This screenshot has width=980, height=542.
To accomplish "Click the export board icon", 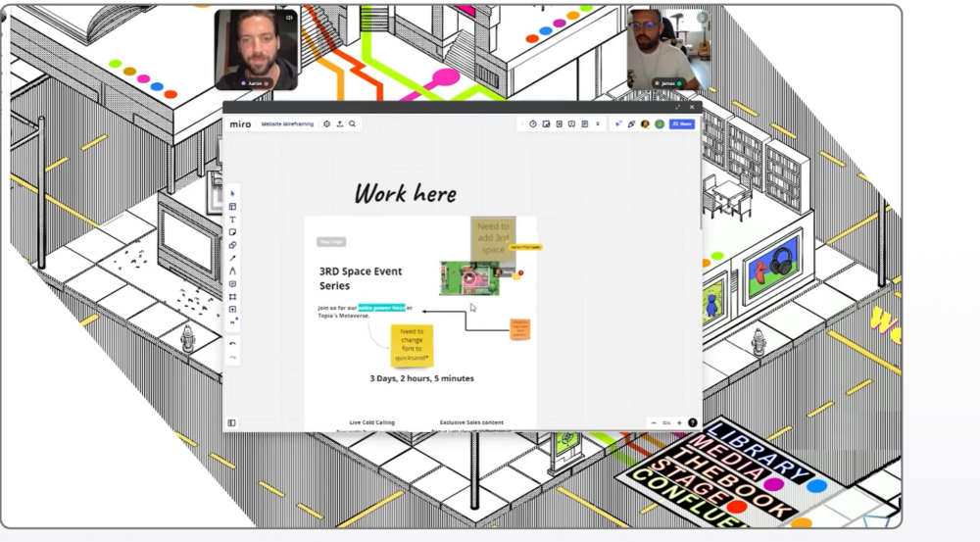I will click(x=339, y=124).
